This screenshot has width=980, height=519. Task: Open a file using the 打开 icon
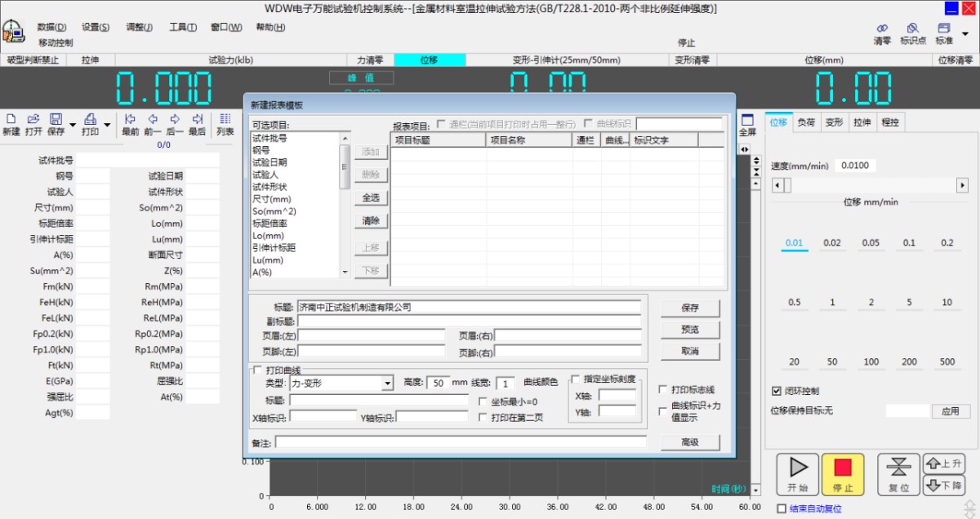coord(33,122)
